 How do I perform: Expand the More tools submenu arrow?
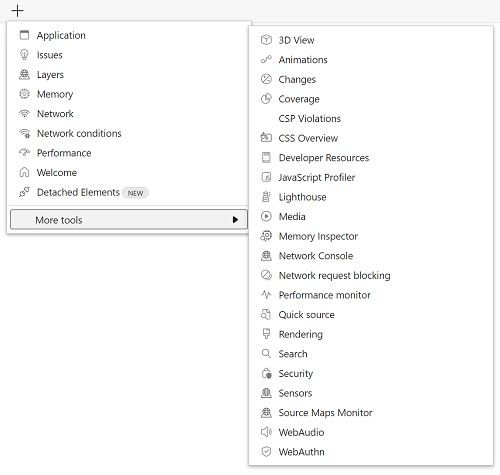pos(235,220)
